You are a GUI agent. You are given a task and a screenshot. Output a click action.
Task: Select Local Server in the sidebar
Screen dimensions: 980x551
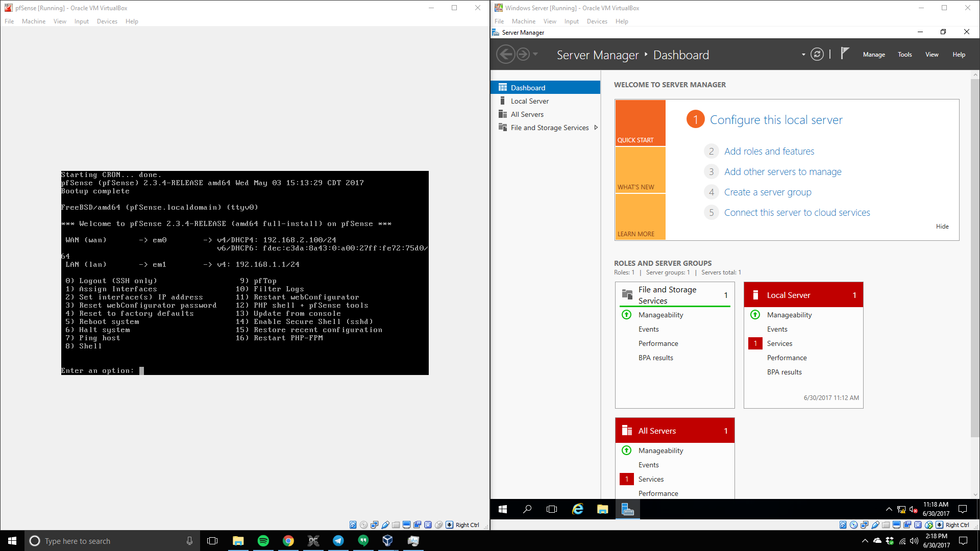tap(529, 101)
